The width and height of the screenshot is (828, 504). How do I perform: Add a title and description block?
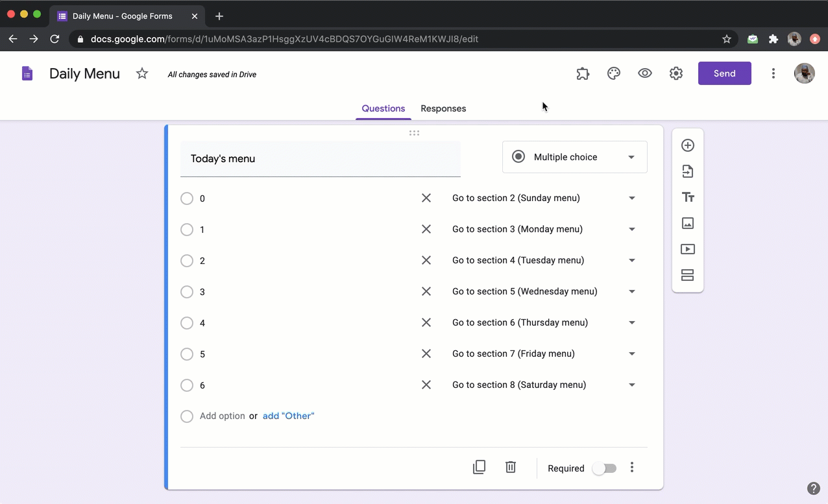coord(687,197)
